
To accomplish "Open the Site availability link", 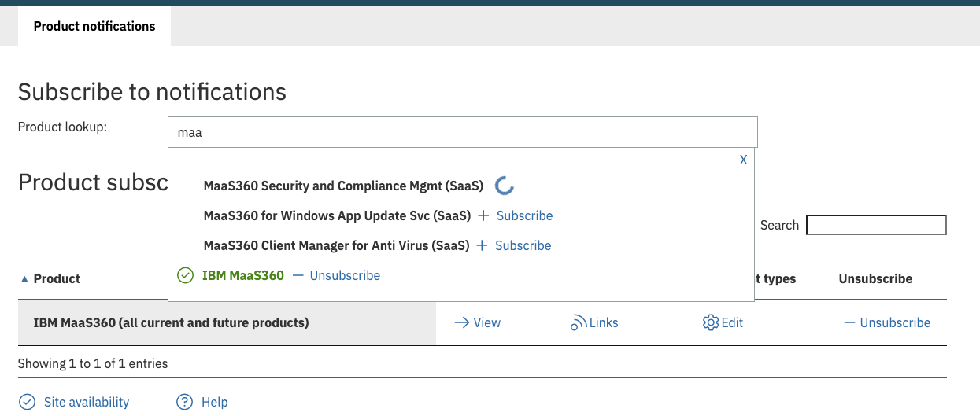I will [87, 402].
